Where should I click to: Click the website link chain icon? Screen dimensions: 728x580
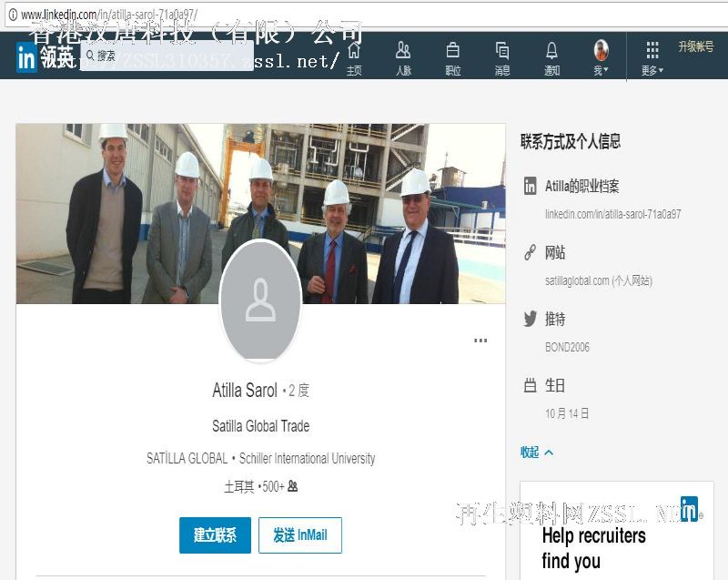530,253
